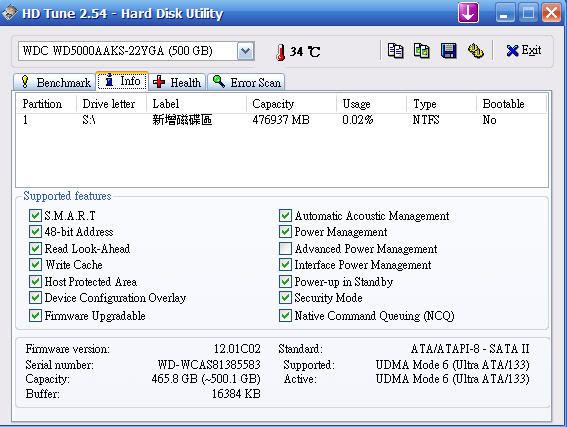Image resolution: width=567 pixels, height=427 pixels.
Task: Click the blue X Exit button
Action: click(523, 51)
